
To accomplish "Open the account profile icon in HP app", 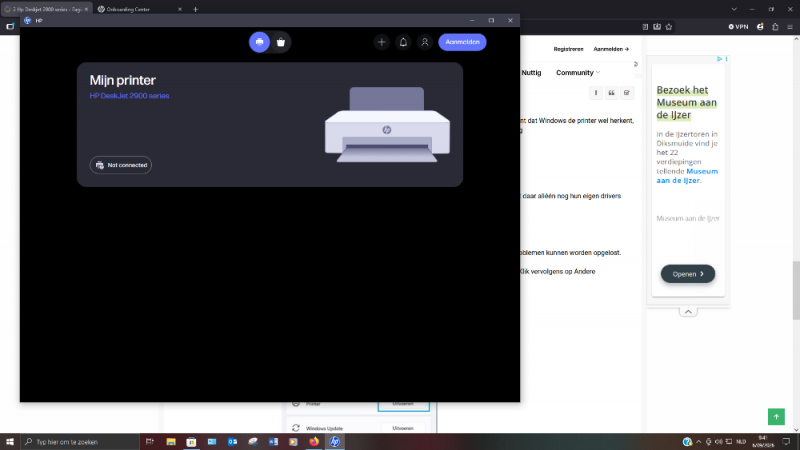I will point(424,42).
